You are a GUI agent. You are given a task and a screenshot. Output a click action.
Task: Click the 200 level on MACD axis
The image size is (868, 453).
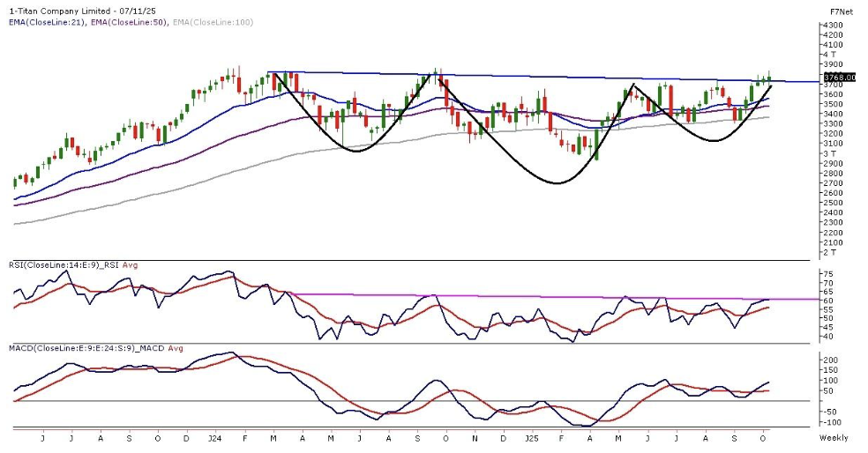click(830, 360)
